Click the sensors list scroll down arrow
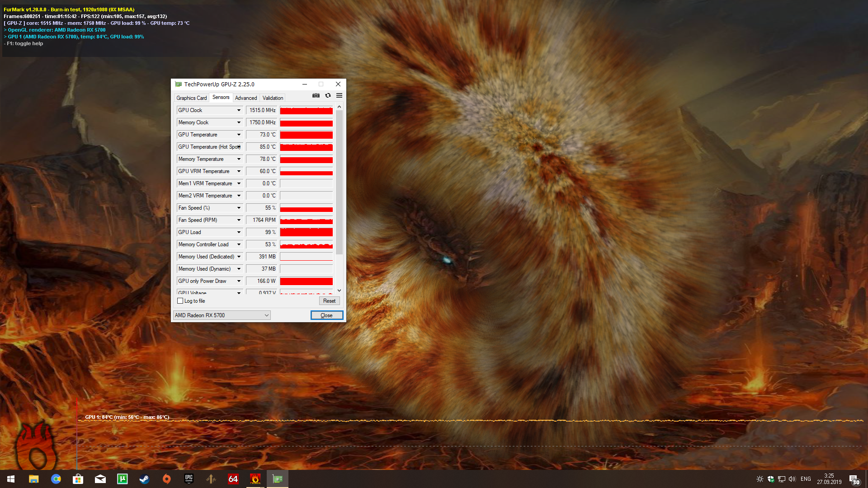The image size is (868, 488). click(x=339, y=291)
